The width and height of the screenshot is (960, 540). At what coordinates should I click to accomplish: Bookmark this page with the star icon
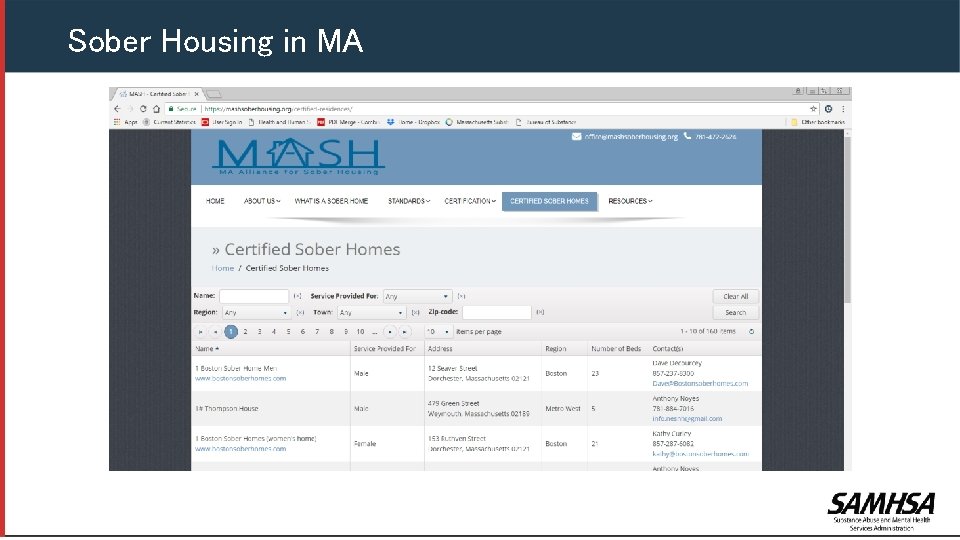point(813,109)
